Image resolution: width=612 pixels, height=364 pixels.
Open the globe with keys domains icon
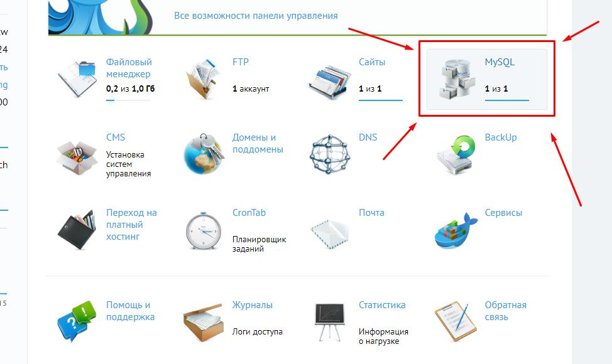coord(204,154)
